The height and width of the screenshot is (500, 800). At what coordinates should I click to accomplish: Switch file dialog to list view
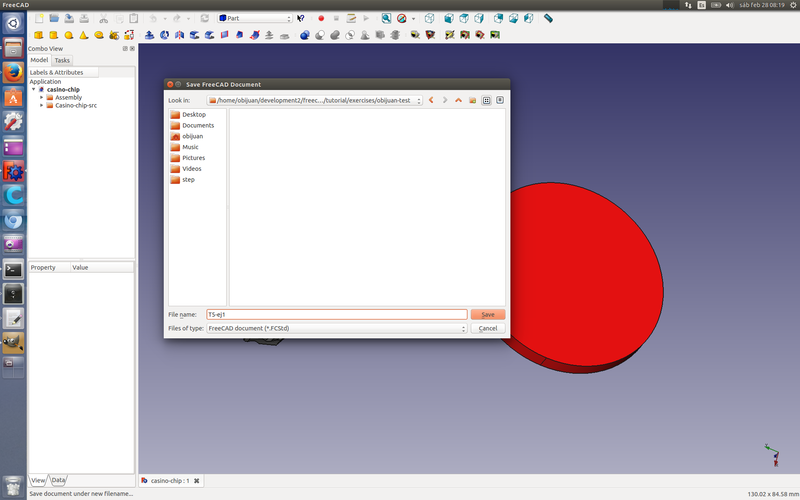(486, 100)
